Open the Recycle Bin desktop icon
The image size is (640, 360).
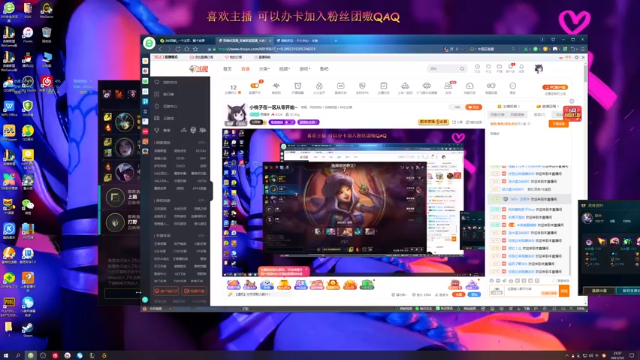[47, 34]
